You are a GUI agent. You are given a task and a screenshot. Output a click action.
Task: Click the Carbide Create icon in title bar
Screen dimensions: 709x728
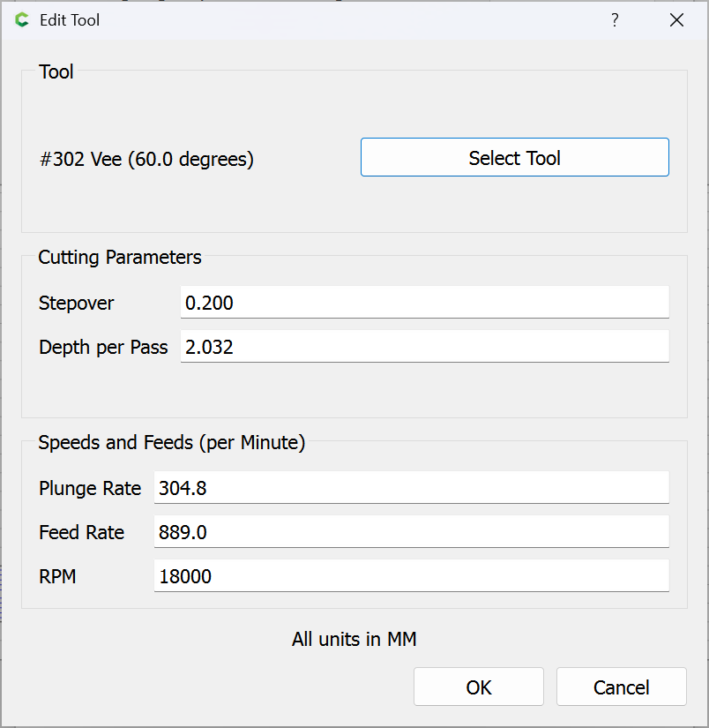22,19
